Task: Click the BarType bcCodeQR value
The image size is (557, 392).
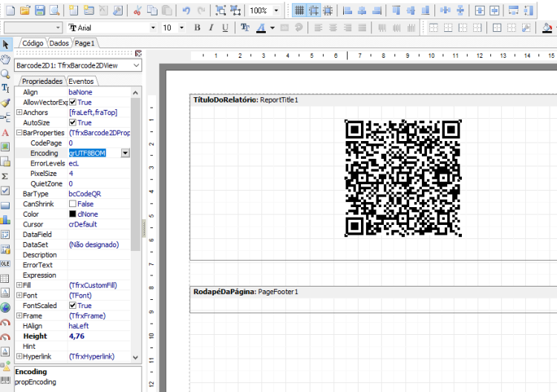Action: (x=85, y=194)
